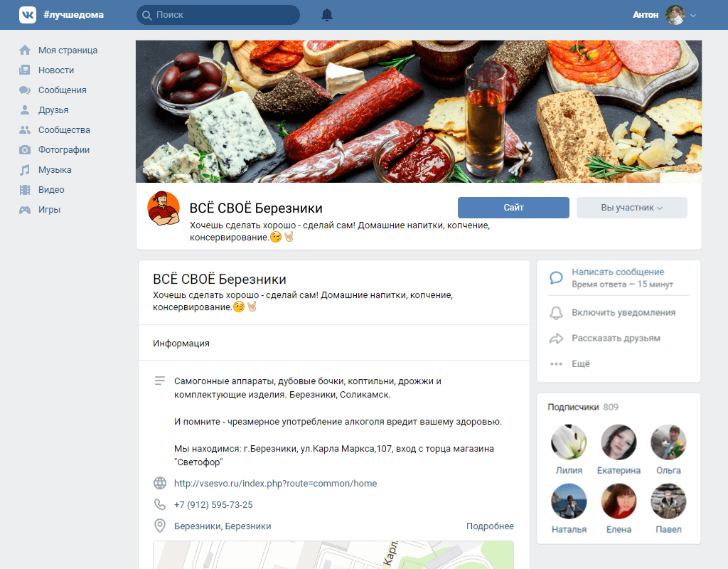Expand the Вы участник dropdown

pos(631,208)
